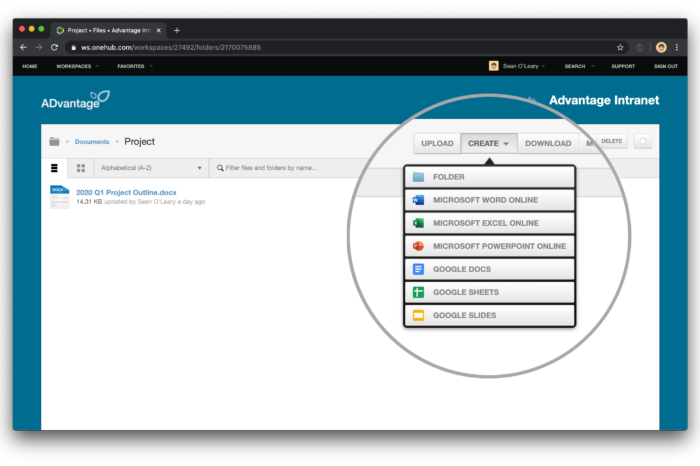Screen dimensions: 700x466
Task: Close the Project Files browser tab
Action: (158, 30)
